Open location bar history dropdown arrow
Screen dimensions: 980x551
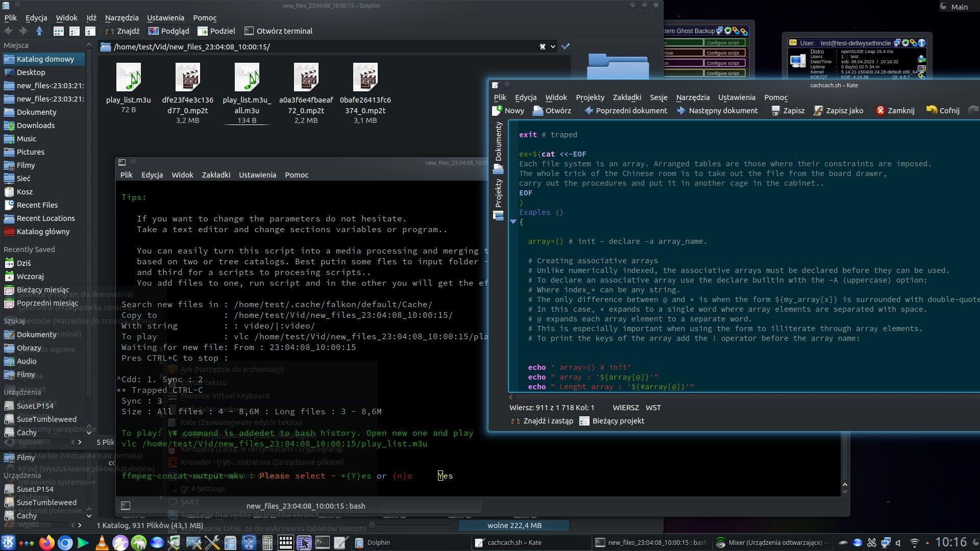553,46
